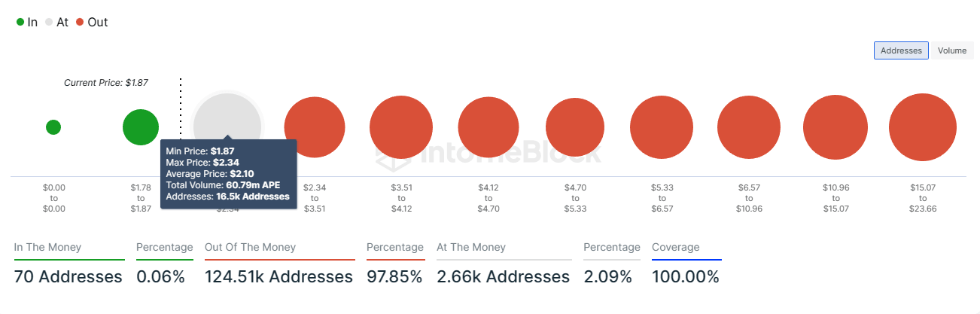The height and width of the screenshot is (314, 980).
Task: Select the red $3.51 to $4.12 bubble
Action: click(401, 127)
